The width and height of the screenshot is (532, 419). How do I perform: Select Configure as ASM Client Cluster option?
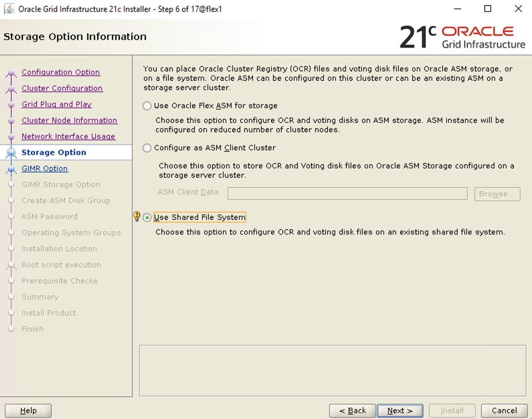(x=147, y=148)
